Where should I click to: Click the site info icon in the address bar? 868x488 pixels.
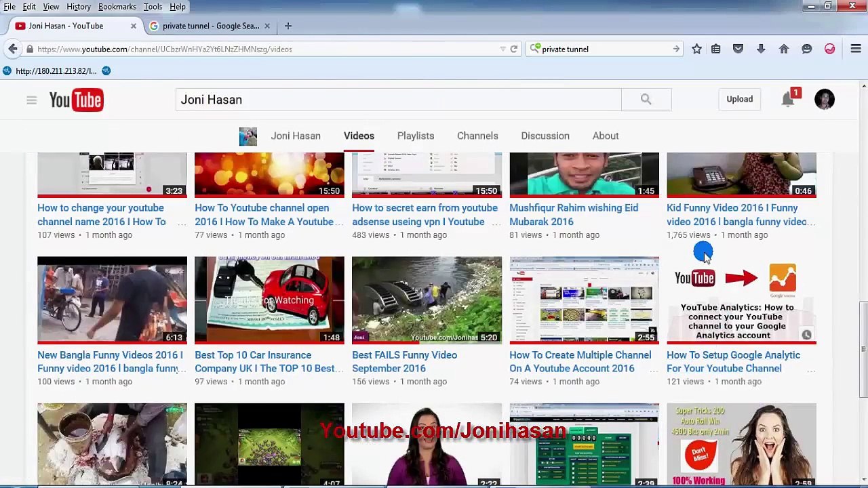[30, 49]
